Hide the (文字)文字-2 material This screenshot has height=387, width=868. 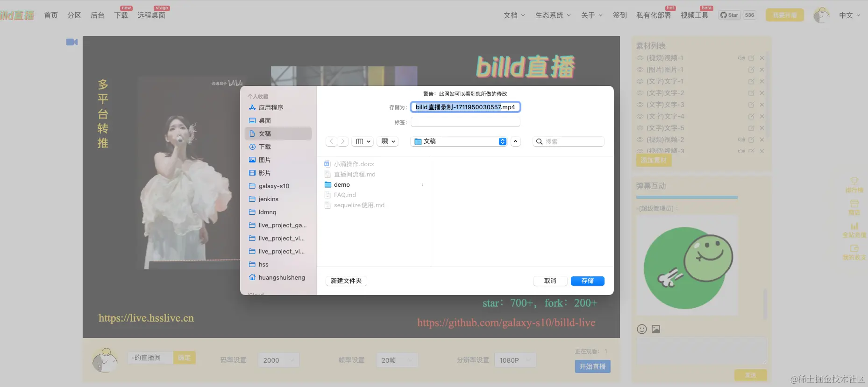[x=640, y=93]
